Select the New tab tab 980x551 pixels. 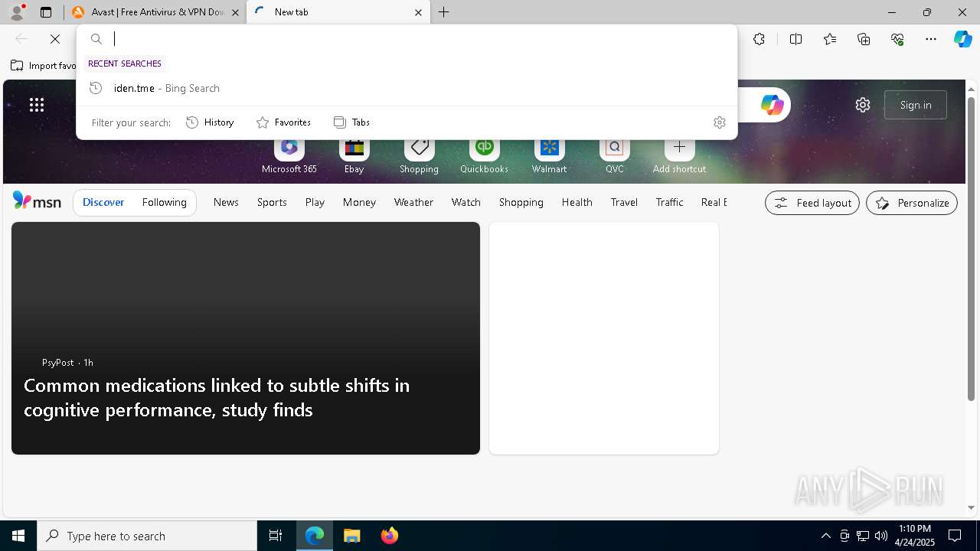click(x=337, y=12)
